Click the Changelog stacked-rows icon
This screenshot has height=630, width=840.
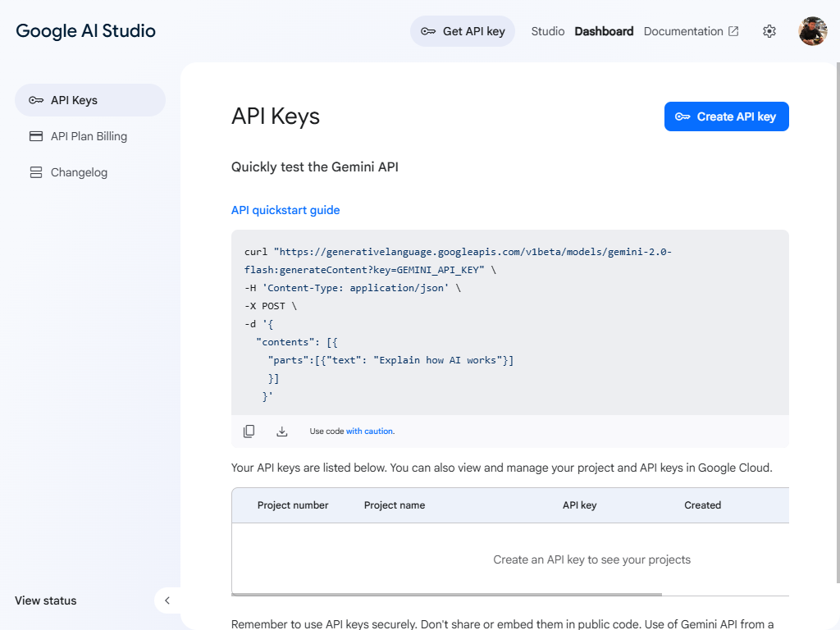(36, 172)
